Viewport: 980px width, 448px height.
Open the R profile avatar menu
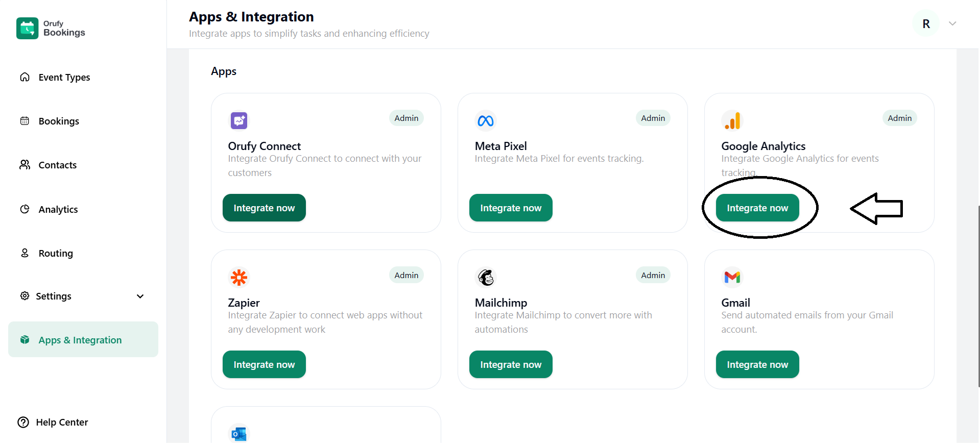point(926,23)
